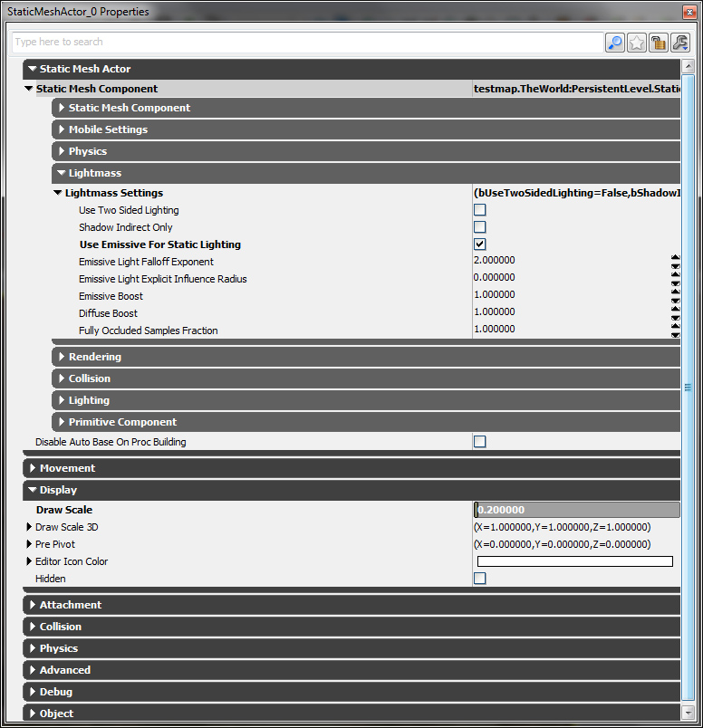The image size is (703, 728).
Task: Expand the Rendering section header
Action: point(62,357)
